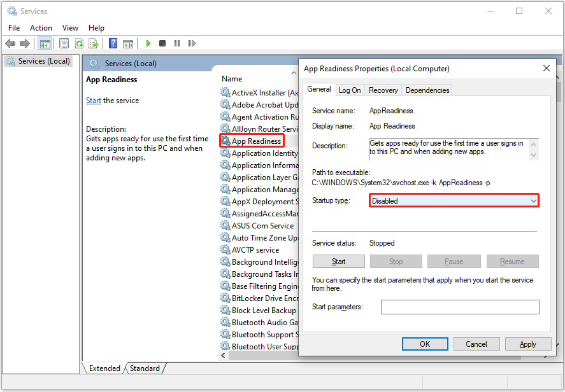565x392 pixels.
Task: Select Auto Time Zone Updater row
Action: point(259,237)
